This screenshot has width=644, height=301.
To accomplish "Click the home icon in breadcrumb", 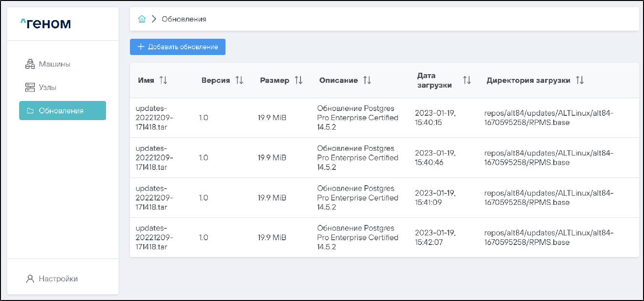I will (x=141, y=19).
